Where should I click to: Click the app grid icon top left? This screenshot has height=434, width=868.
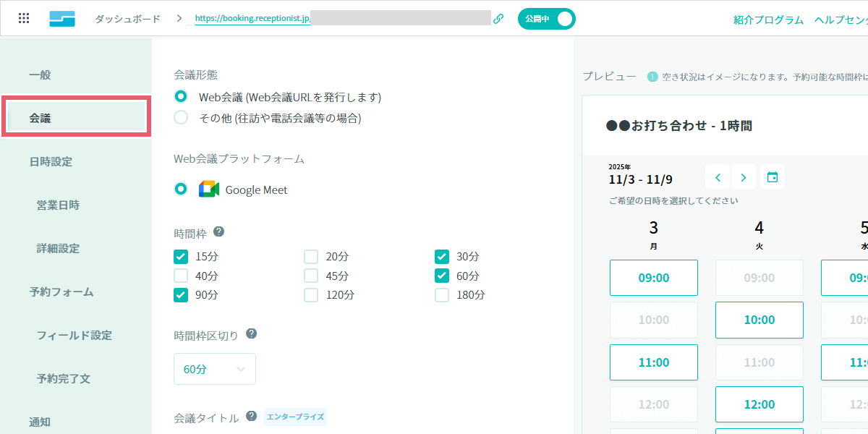click(x=24, y=17)
